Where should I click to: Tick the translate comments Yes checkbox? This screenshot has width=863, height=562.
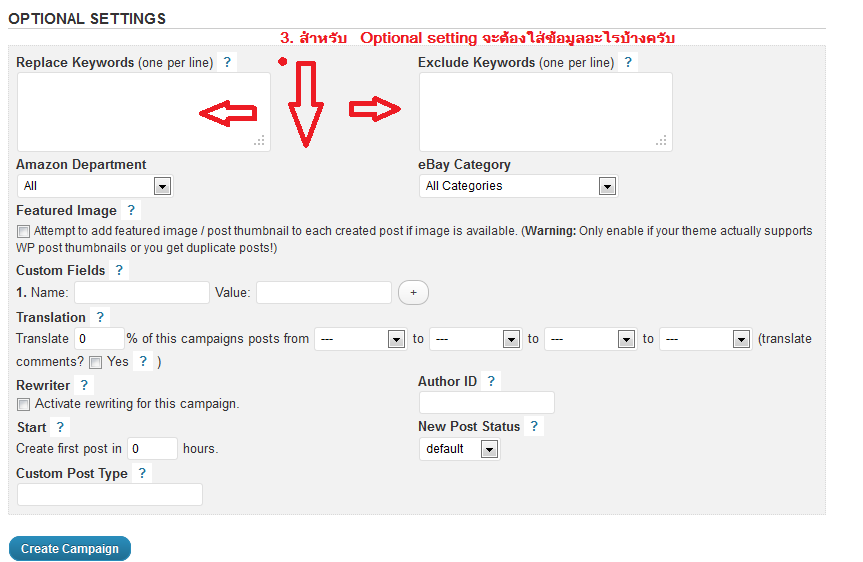tap(95, 362)
